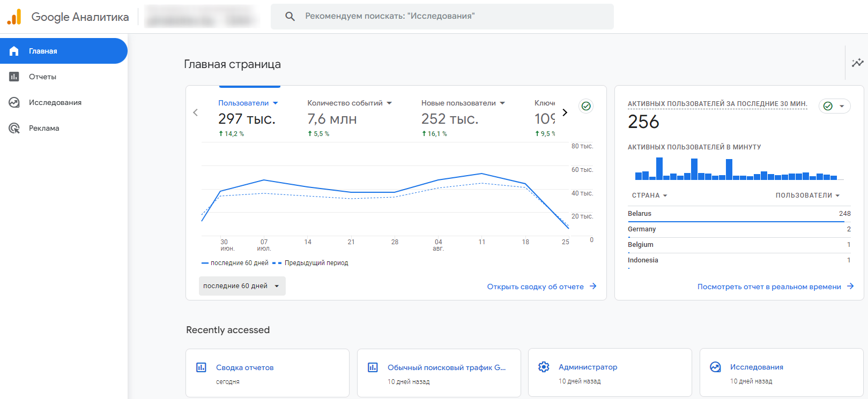
Task: Click the Предыдущий период legend label
Action: pyautogui.click(x=316, y=263)
